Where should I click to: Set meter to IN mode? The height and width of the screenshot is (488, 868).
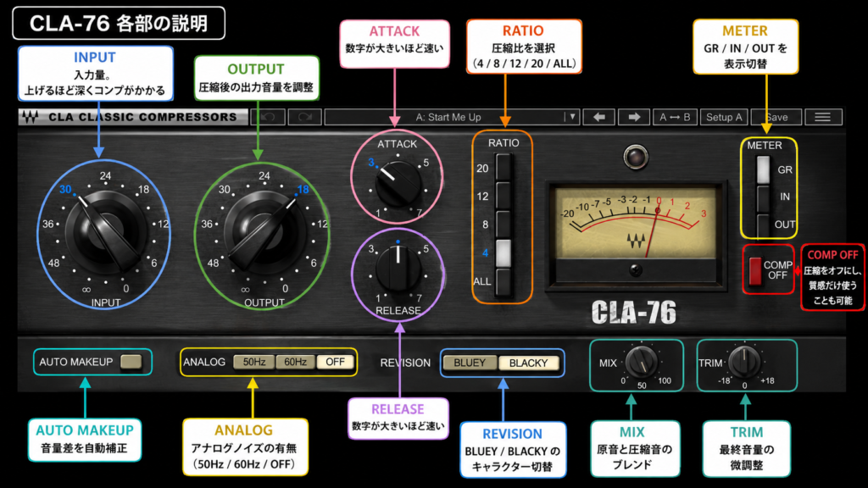click(764, 197)
